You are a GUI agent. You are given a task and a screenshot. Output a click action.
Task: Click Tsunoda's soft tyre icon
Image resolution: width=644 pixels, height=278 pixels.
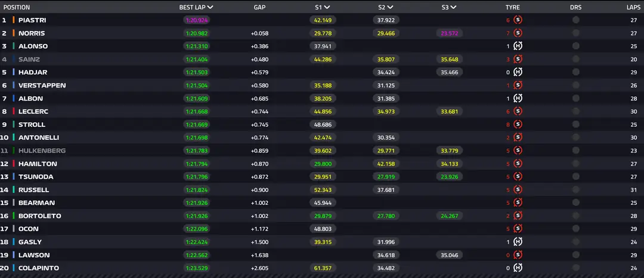point(518,177)
